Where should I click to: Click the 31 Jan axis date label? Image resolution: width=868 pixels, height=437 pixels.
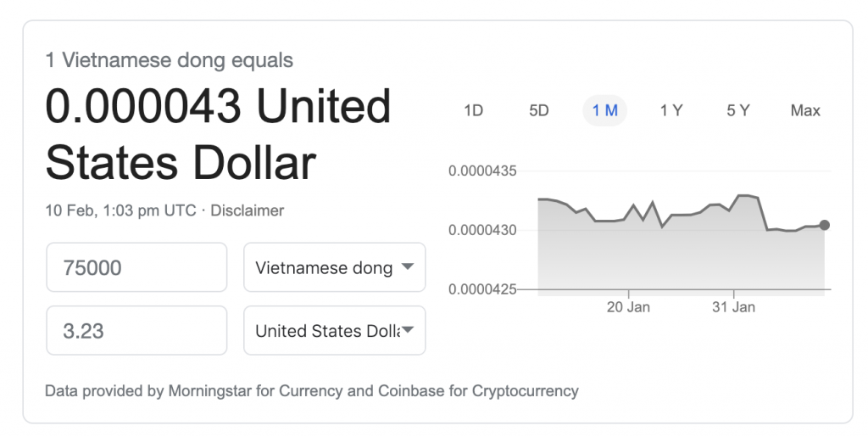[x=733, y=306]
